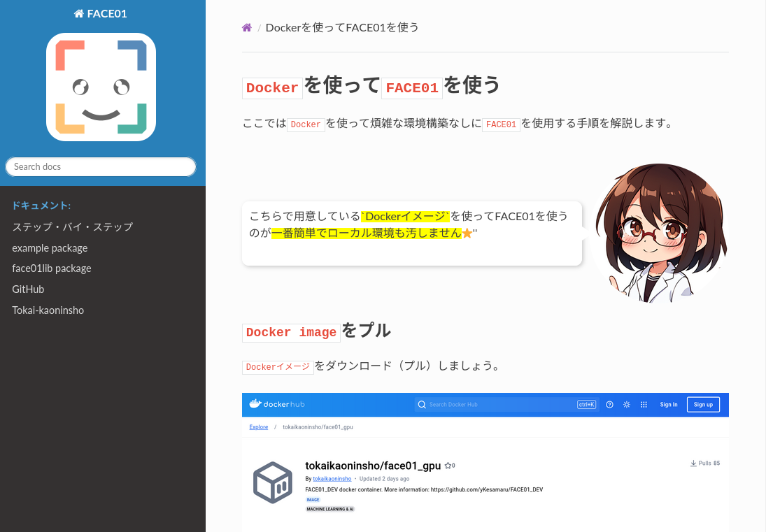Image resolution: width=766 pixels, height=532 pixels.
Task: Click the star emoji in speech bubble
Action: coord(467,233)
